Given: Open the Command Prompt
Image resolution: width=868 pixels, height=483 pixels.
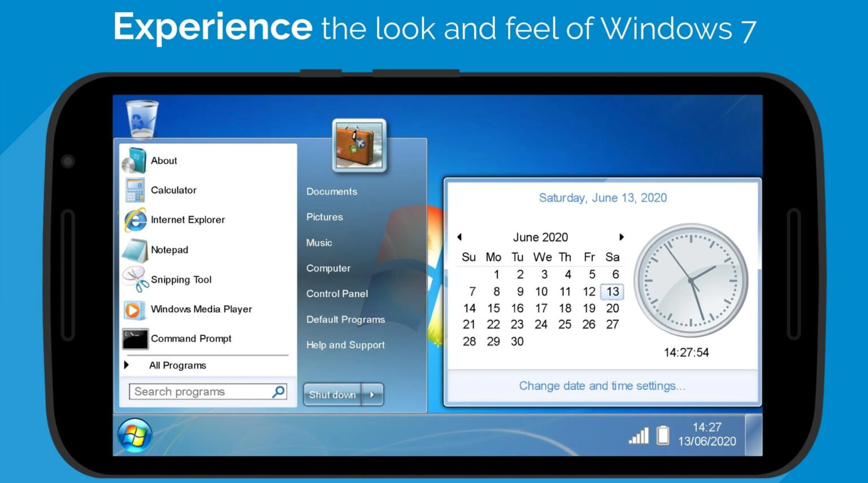Looking at the screenshot, I should coord(191,339).
